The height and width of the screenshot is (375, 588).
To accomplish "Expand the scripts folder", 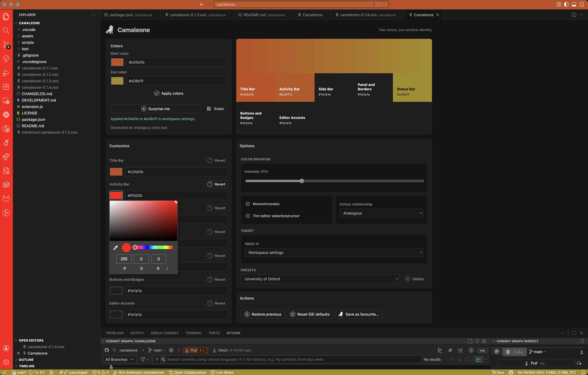I will [28, 42].
